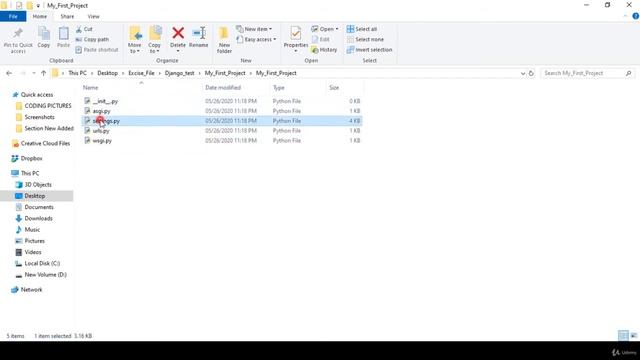Open Dropbox in navigation pane

[x=31, y=158]
